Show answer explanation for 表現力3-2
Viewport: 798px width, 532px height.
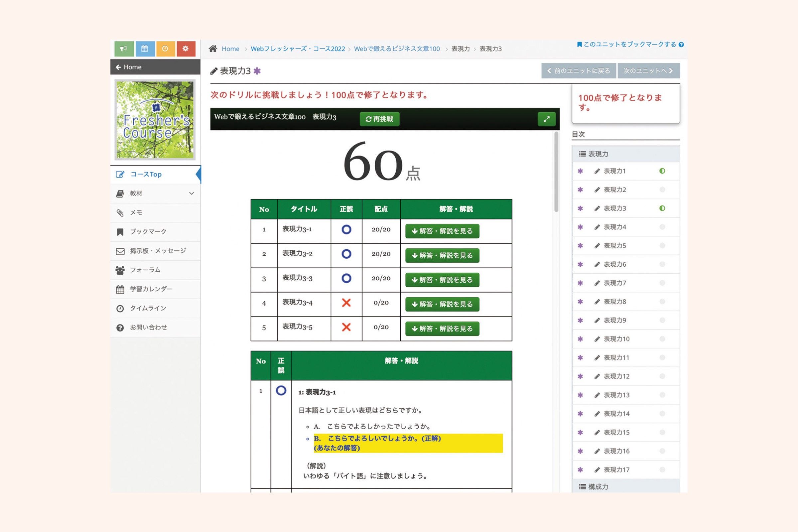pos(442,255)
